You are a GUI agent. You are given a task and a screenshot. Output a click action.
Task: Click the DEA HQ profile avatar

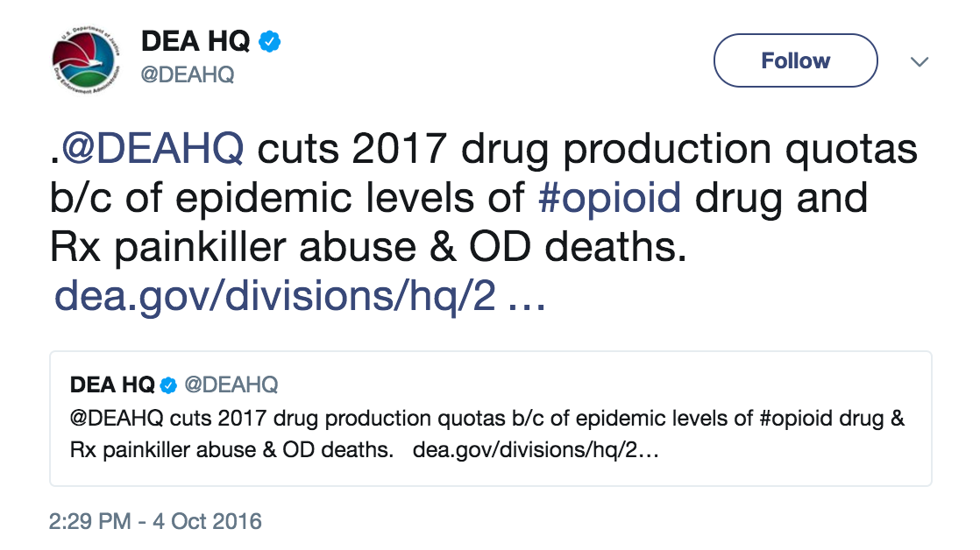(83, 57)
